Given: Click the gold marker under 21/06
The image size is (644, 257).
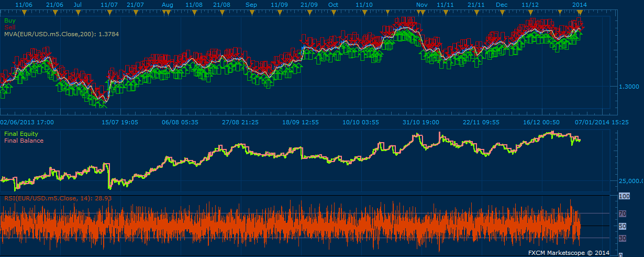Looking at the screenshot, I should (x=55, y=12).
